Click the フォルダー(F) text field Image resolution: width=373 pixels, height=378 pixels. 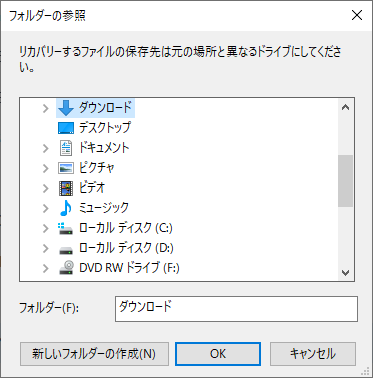coord(236,309)
